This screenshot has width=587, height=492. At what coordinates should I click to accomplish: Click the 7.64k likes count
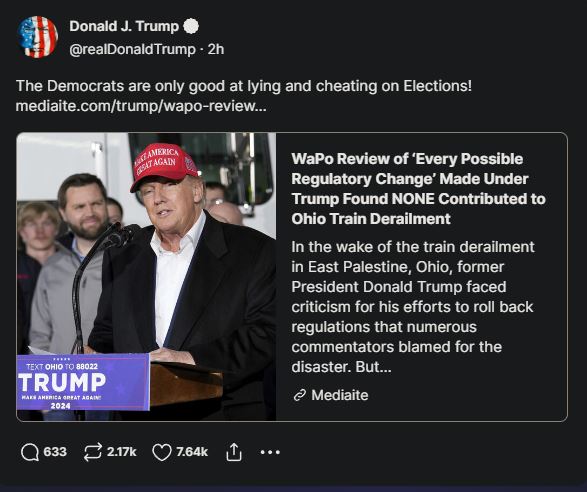click(x=192, y=452)
